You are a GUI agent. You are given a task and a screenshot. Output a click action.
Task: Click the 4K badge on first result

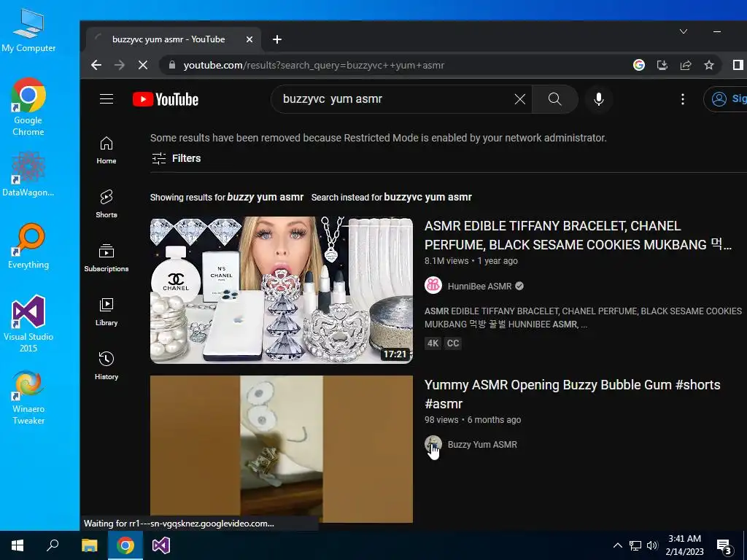(x=433, y=343)
